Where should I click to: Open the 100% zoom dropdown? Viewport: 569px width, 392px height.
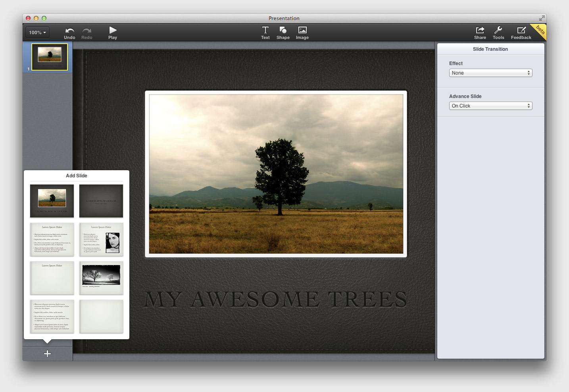[x=38, y=33]
